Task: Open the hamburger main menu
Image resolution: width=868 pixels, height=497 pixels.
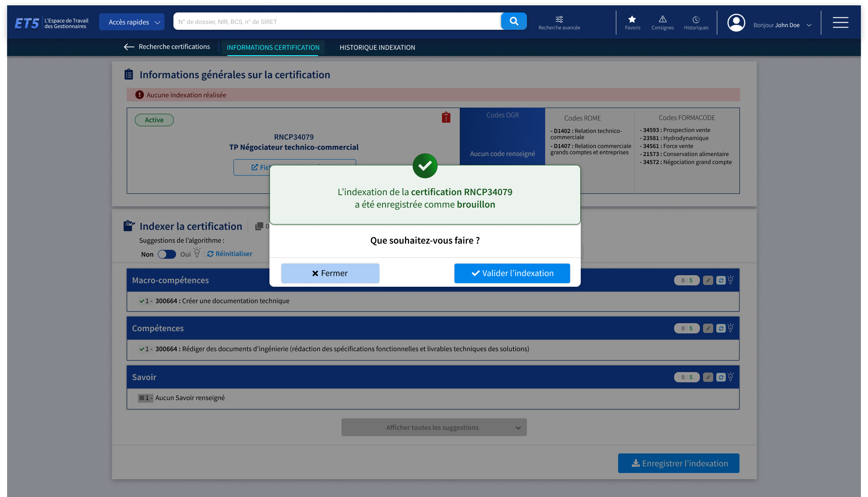Action: (x=840, y=22)
